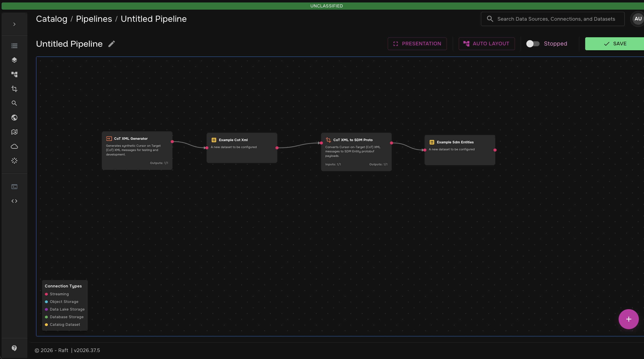Go to Pipelines in the breadcrumb
The image size is (644, 359).
click(94, 19)
